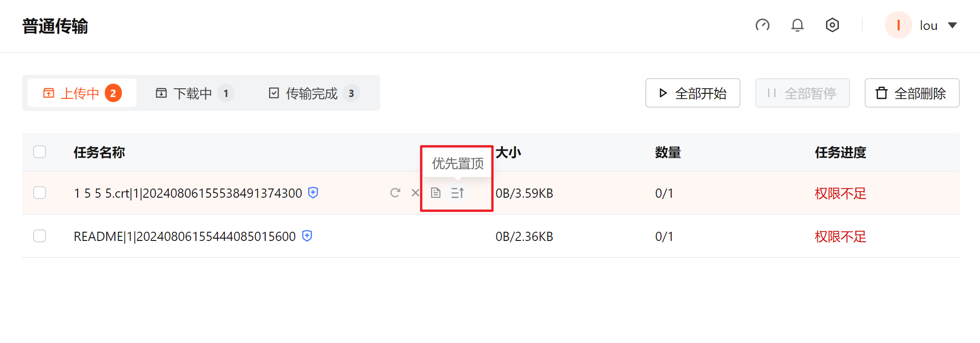Viewport: 980px width, 343px height.
Task: Open notifications via the bell icon
Action: pyautogui.click(x=798, y=25)
